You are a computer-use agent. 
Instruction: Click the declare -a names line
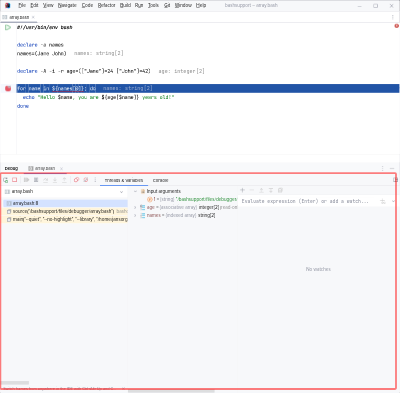tap(40, 45)
